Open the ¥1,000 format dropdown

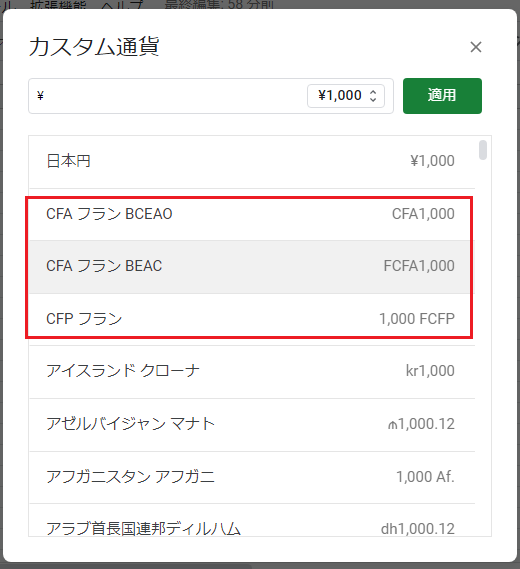(x=345, y=96)
